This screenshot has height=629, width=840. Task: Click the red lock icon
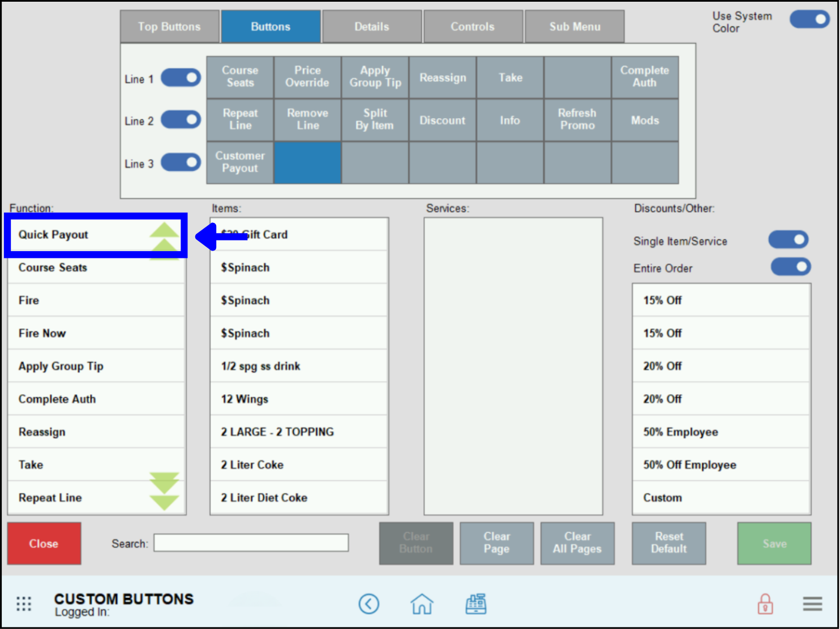coord(765,604)
